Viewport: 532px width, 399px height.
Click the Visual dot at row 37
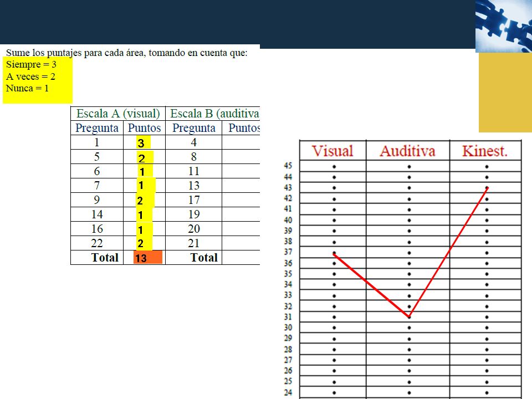tap(334, 253)
